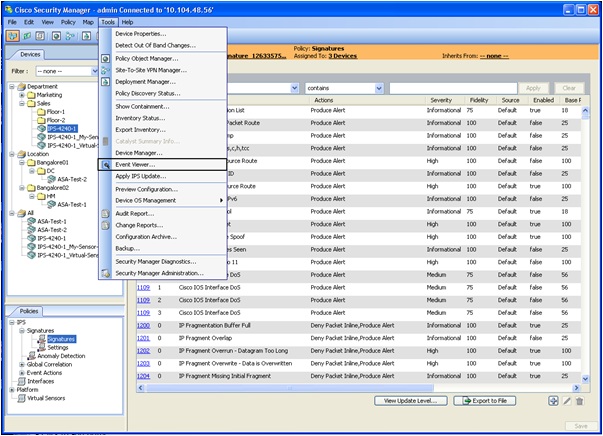603x436 pixels.
Task: Expand the Event Actions policy node
Action: [x=22, y=373]
